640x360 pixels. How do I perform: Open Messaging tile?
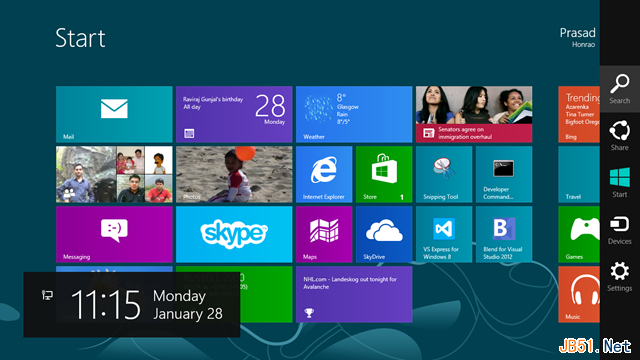(x=114, y=234)
